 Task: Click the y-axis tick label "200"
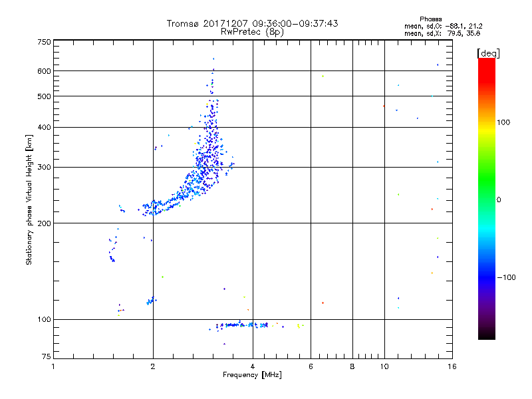(44, 223)
